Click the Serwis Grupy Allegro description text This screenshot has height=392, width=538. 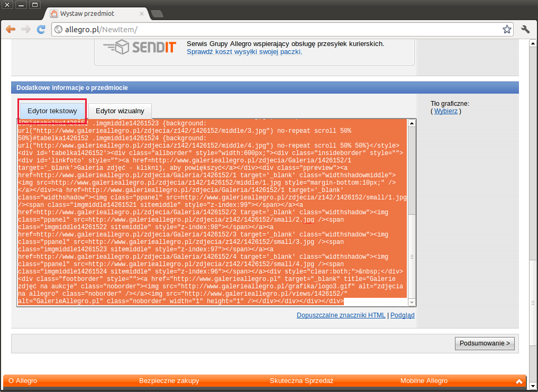point(286,44)
